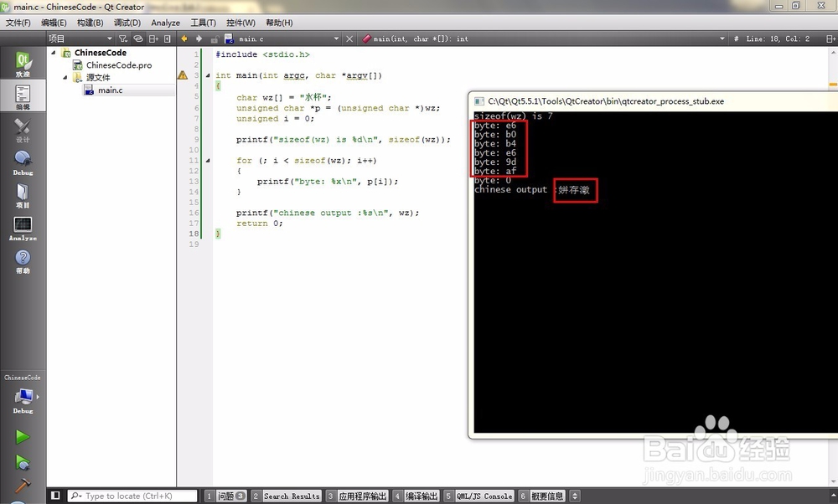The image size is (838, 504).
Task: Open the 帮助(H) menu
Action: (x=279, y=23)
